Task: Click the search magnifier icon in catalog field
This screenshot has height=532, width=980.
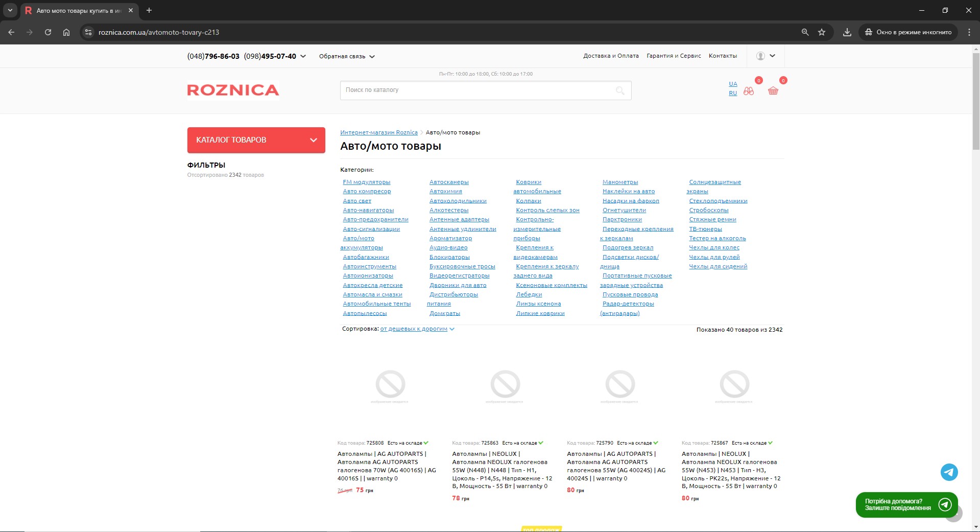Action: click(x=620, y=90)
